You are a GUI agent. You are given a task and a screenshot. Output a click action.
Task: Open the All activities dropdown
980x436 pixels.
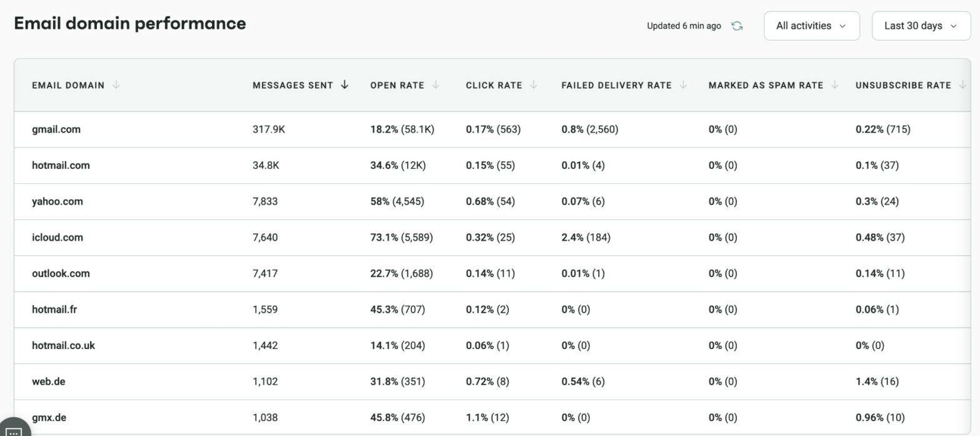coord(811,26)
